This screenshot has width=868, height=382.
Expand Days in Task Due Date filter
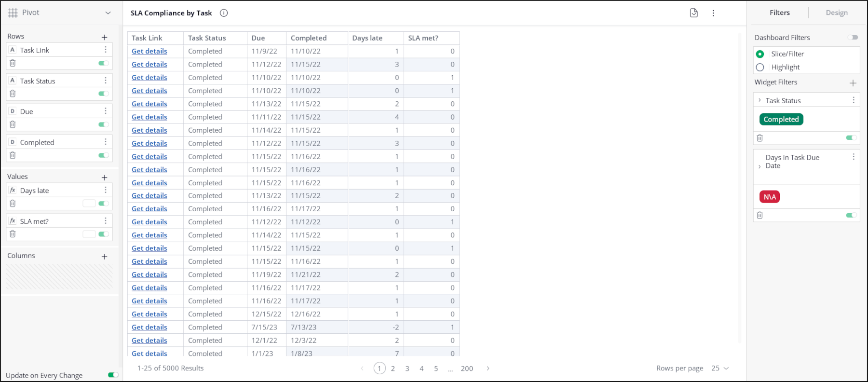click(x=759, y=166)
